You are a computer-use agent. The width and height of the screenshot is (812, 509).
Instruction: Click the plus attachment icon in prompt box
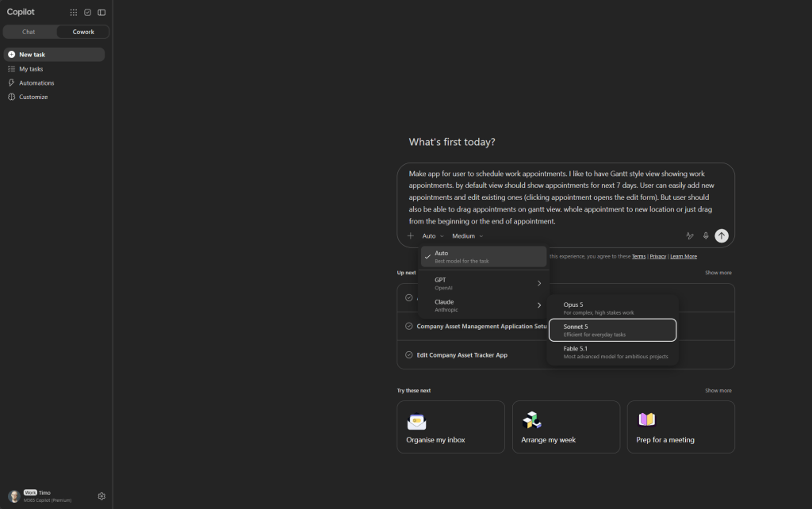411,235
